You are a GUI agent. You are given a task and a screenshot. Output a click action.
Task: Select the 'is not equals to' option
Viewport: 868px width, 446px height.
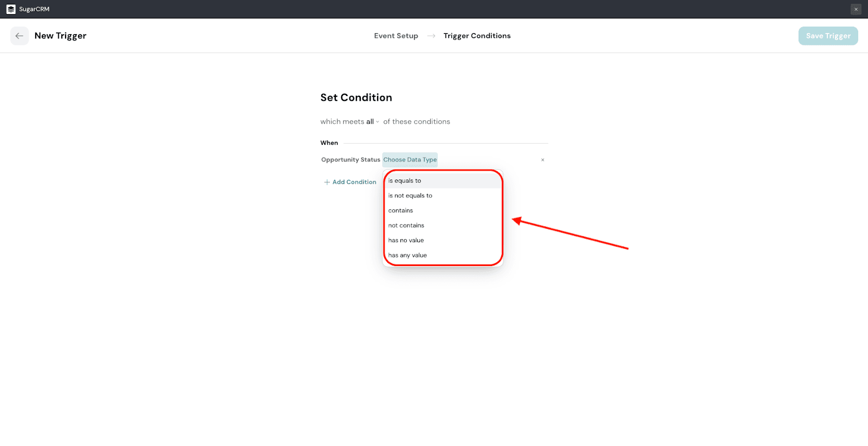[410, 196]
